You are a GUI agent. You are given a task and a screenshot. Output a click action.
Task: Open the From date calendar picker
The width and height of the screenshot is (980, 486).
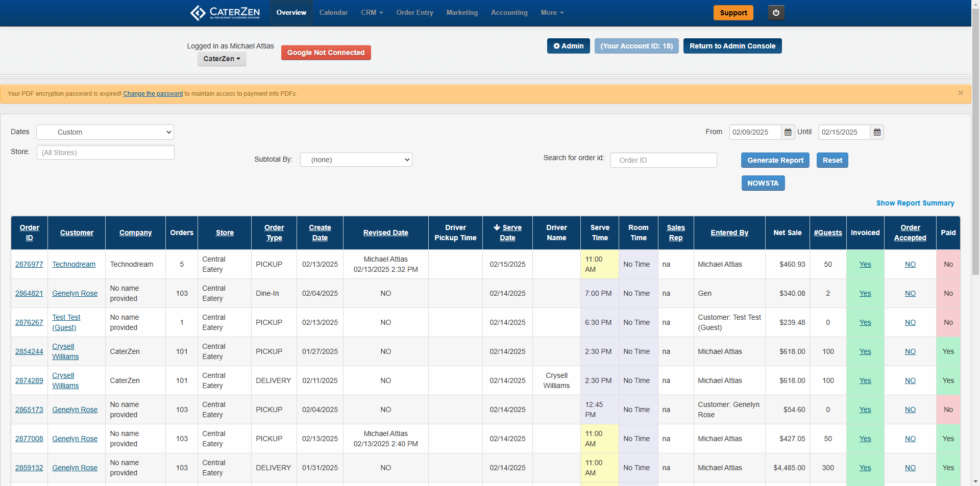coord(788,132)
